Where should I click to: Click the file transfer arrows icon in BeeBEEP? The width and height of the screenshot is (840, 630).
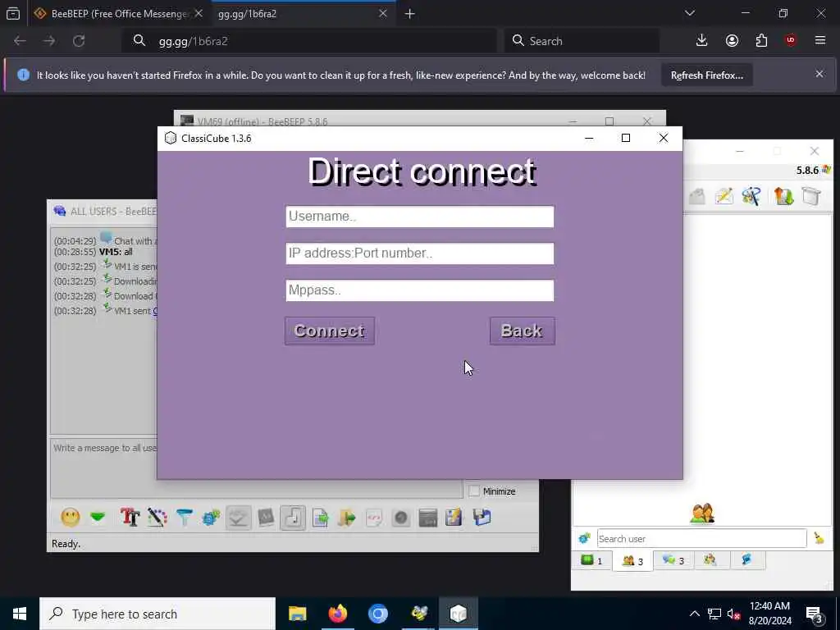click(x=783, y=196)
